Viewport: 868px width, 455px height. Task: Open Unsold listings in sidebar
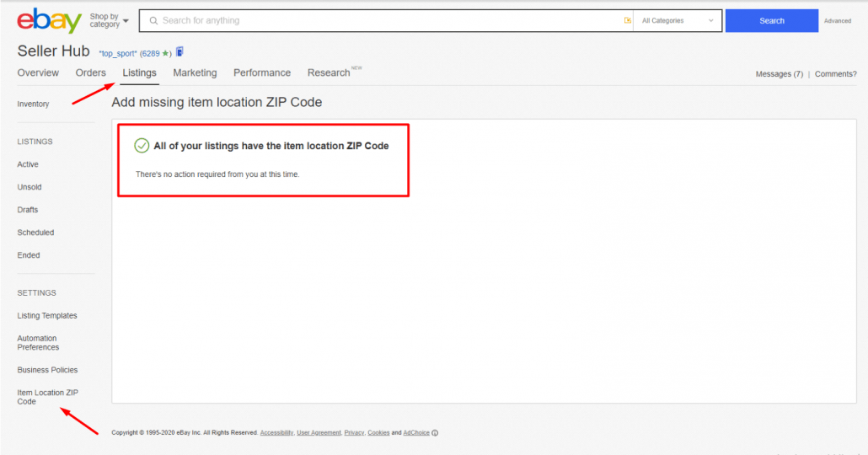click(29, 187)
